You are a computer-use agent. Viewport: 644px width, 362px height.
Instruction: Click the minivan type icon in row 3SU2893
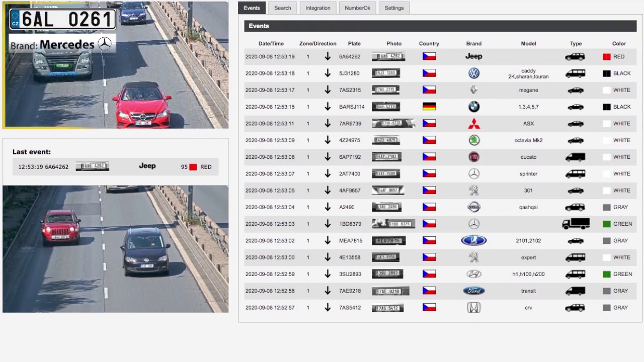point(576,275)
